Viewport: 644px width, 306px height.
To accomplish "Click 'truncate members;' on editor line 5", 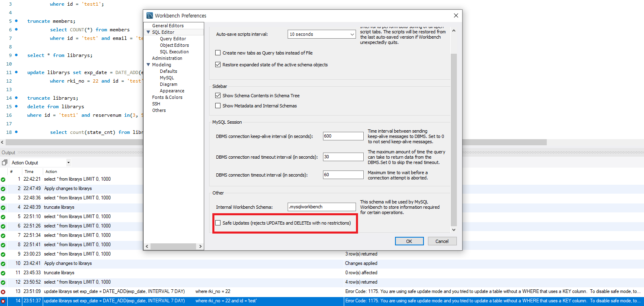I will pyautogui.click(x=51, y=21).
